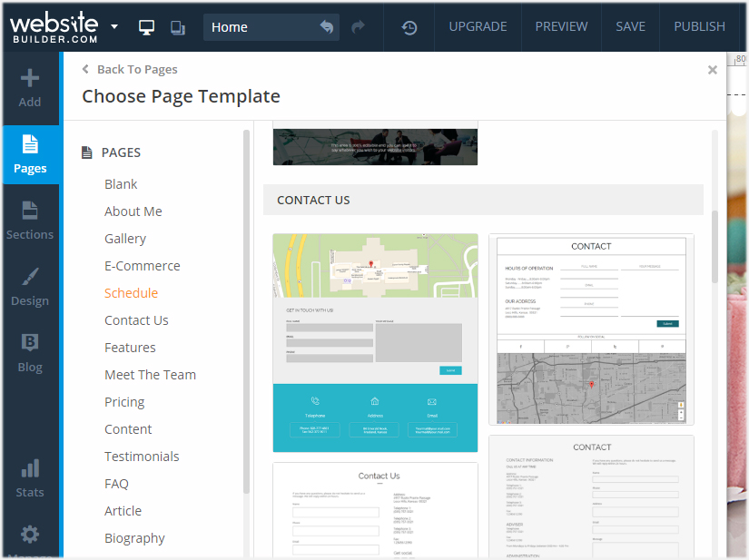The image size is (749, 560).
Task: Switch to mobile view icon
Action: tap(178, 28)
